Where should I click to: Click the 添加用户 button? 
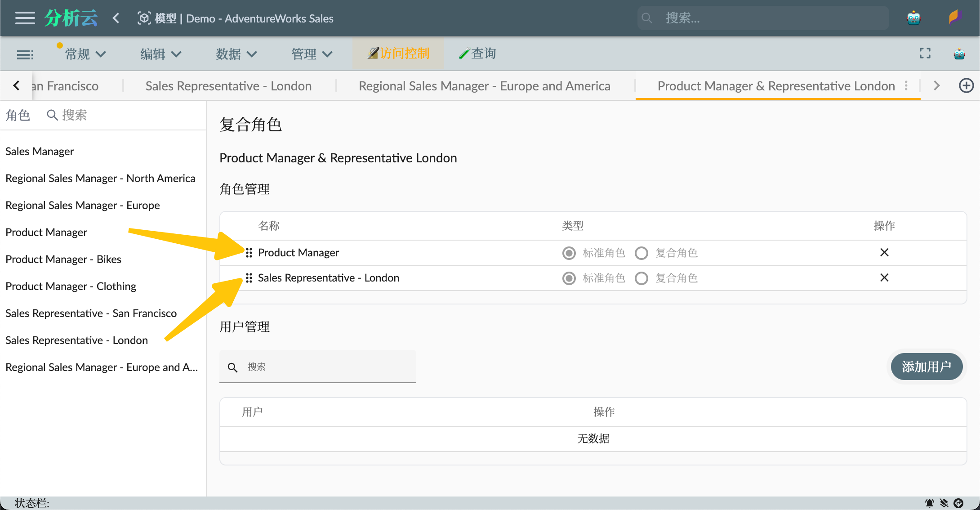926,367
